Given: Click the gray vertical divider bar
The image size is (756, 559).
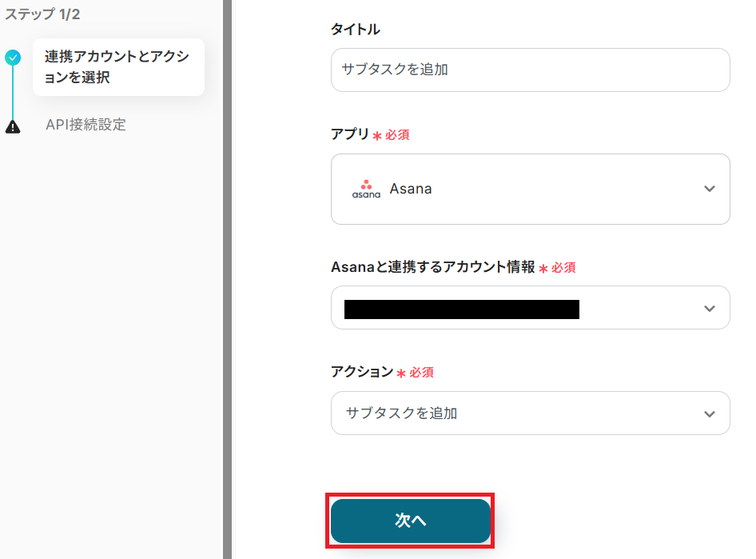Looking at the screenshot, I should pos(227,280).
